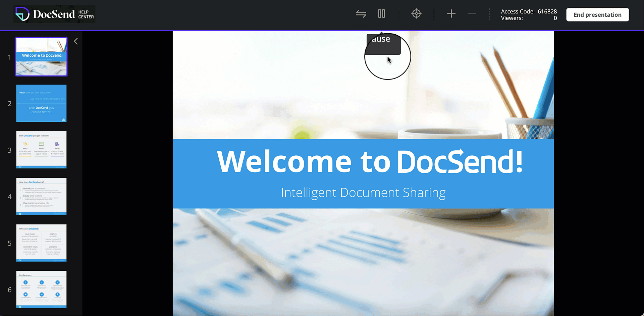Click the DocSend Help Center logo
The width and height of the screenshot is (644, 316).
tap(54, 14)
